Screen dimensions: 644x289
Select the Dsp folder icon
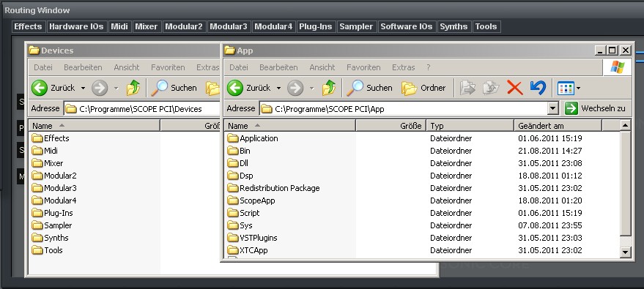pyautogui.click(x=233, y=176)
